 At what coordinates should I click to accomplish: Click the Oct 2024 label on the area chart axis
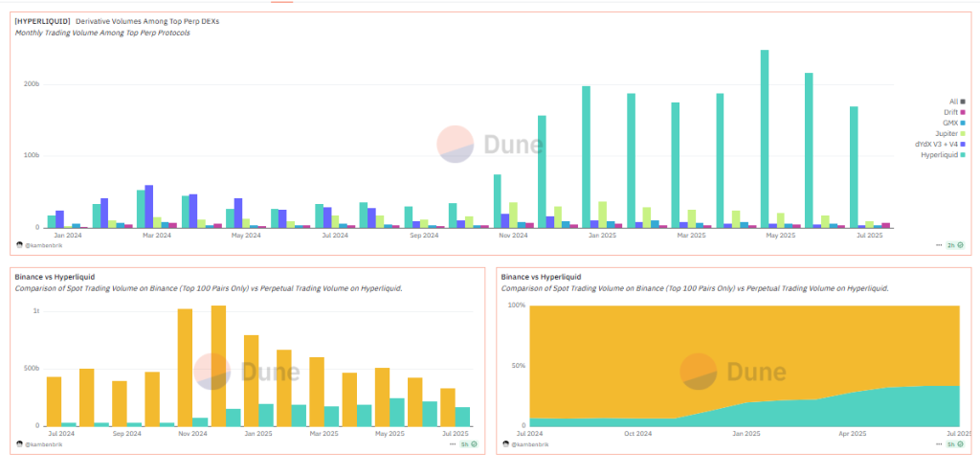(638, 433)
